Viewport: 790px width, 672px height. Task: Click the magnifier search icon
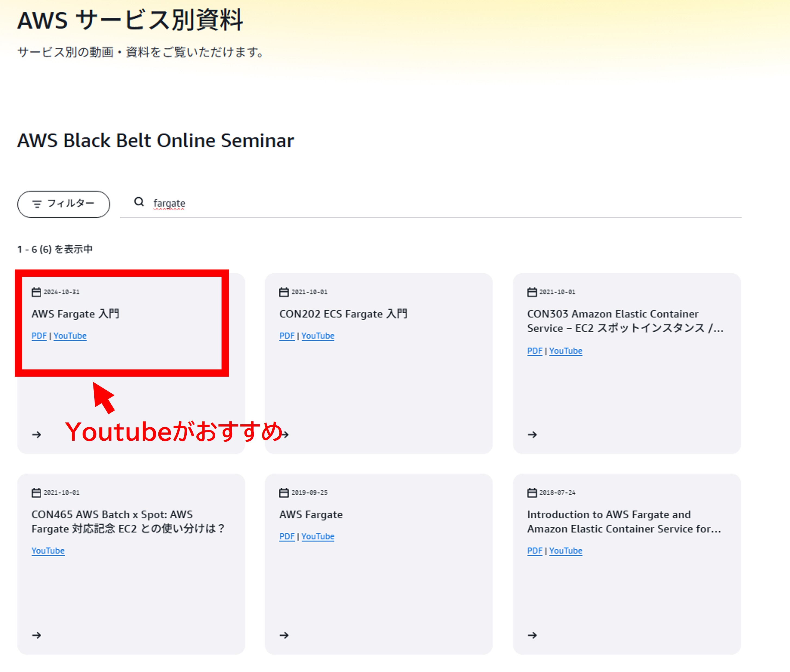139,202
